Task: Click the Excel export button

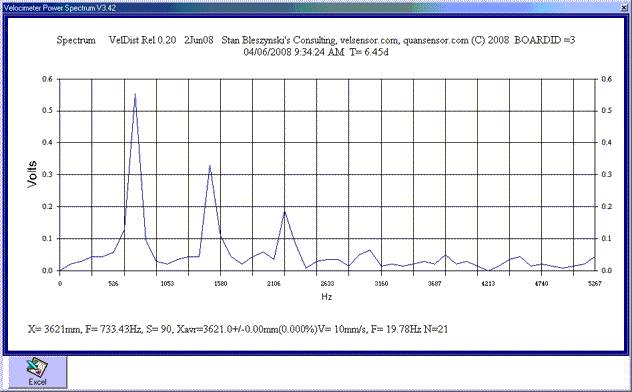Action: click(x=38, y=372)
